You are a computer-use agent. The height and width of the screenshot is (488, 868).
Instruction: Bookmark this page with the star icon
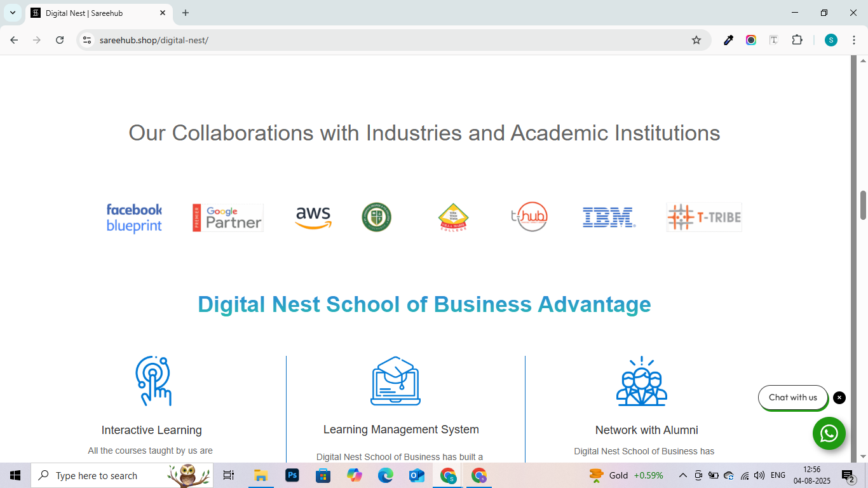coord(696,40)
